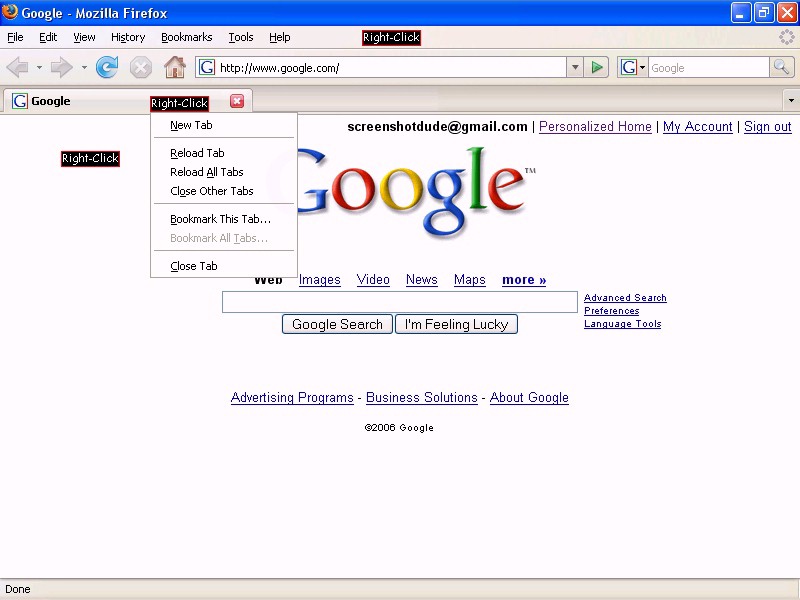Click the Done status bar text
Viewport: 800px width, 600px height.
[18, 589]
